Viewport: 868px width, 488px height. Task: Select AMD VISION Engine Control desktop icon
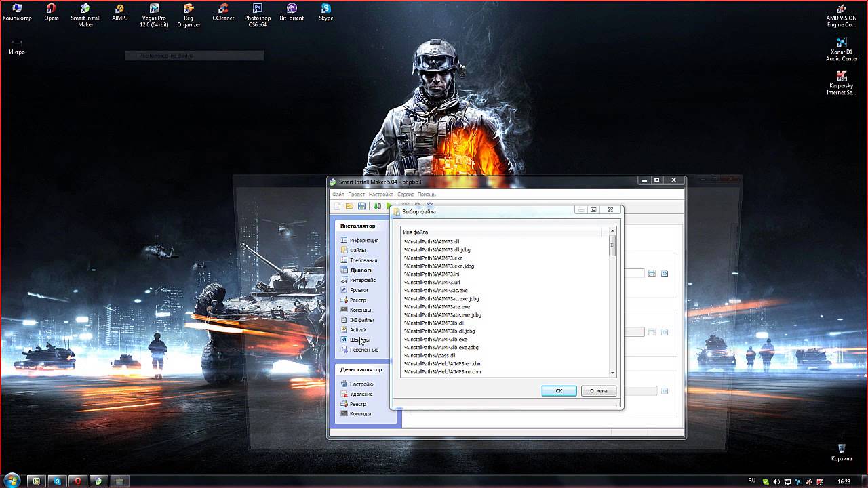[842, 15]
